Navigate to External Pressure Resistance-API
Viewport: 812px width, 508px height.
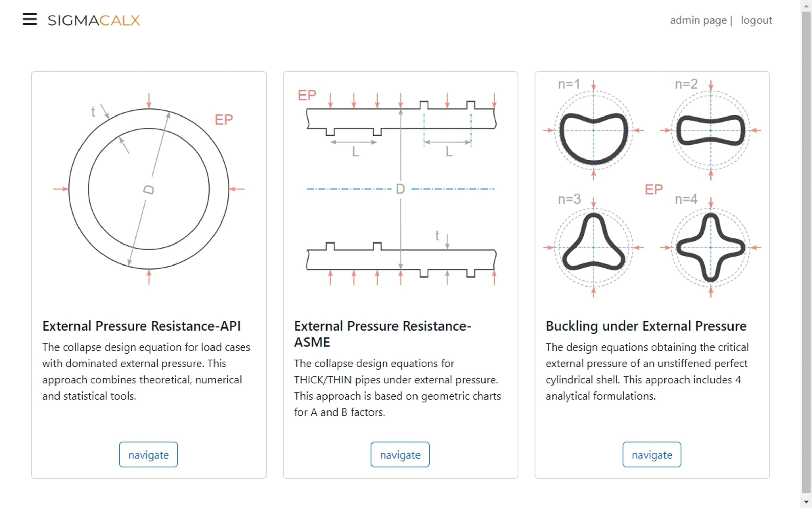click(148, 454)
